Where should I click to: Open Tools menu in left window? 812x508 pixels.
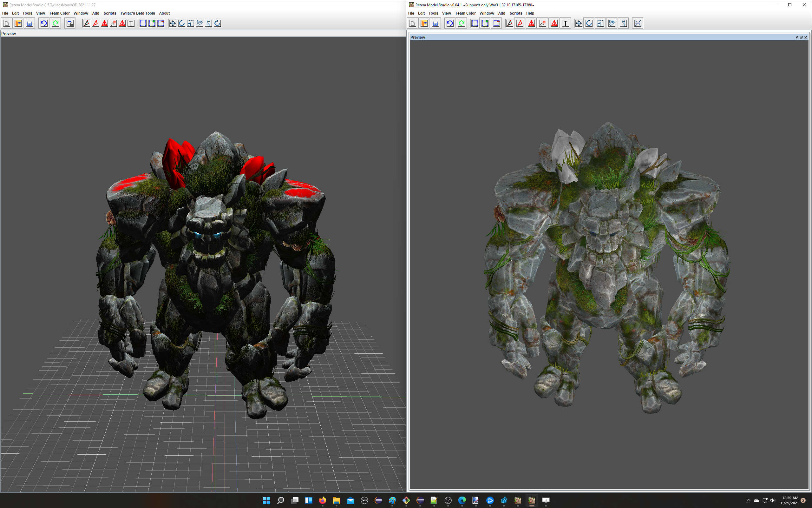click(28, 13)
